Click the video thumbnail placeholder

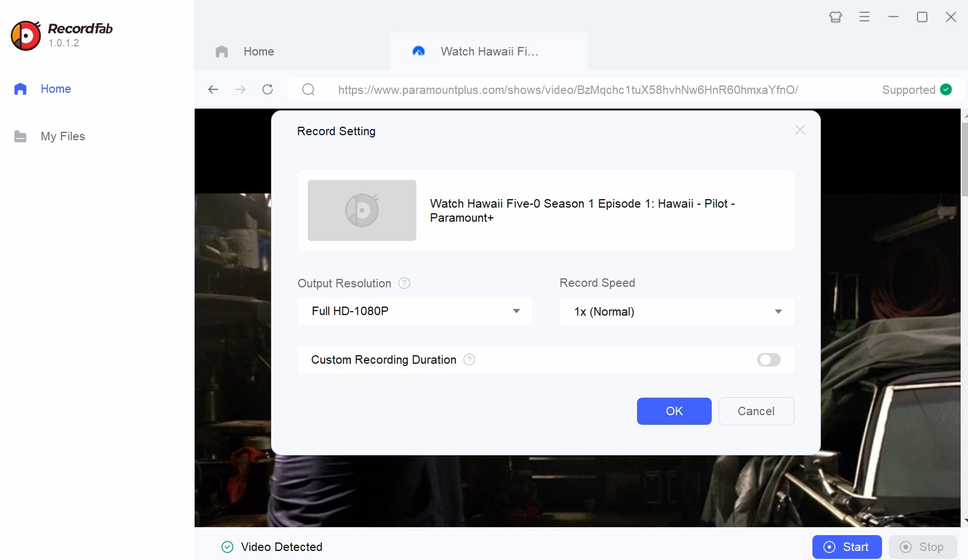[x=362, y=210]
